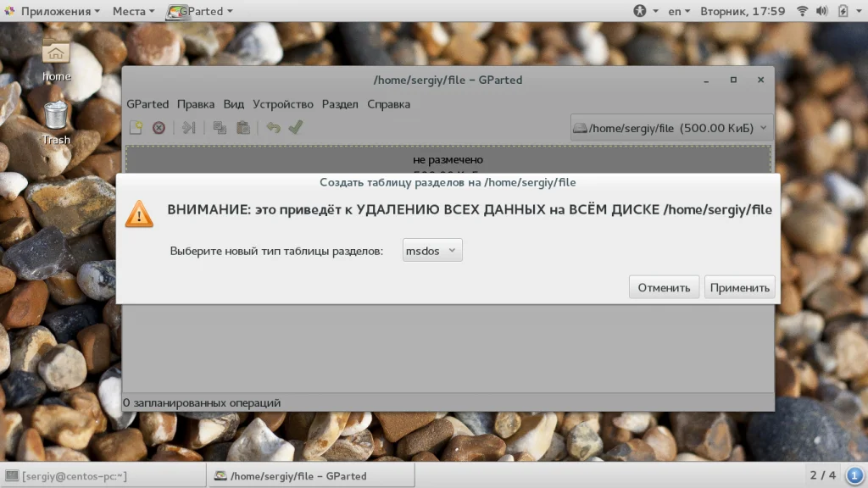
Task: Click the не размечено unallocated disk area
Action: (x=448, y=159)
